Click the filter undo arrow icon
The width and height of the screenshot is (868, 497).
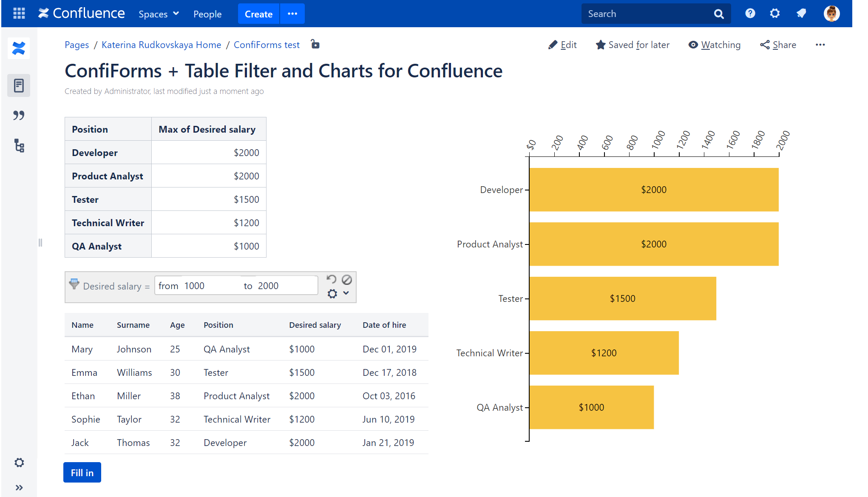point(332,279)
